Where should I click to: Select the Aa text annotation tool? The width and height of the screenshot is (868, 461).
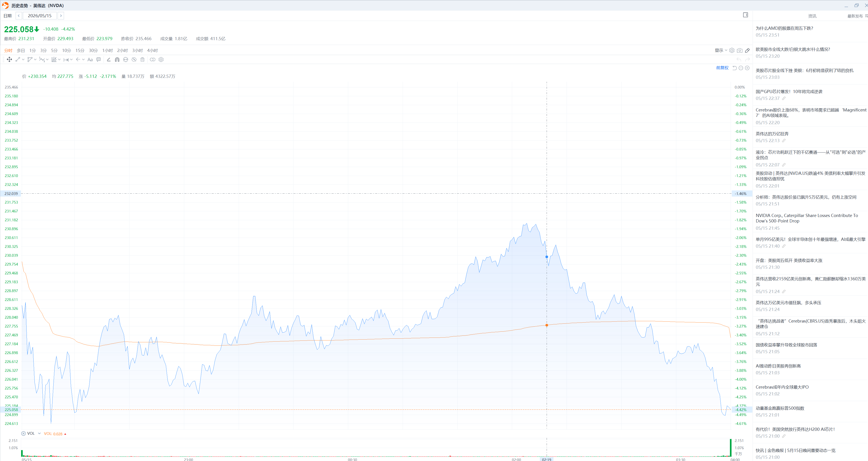tap(90, 60)
